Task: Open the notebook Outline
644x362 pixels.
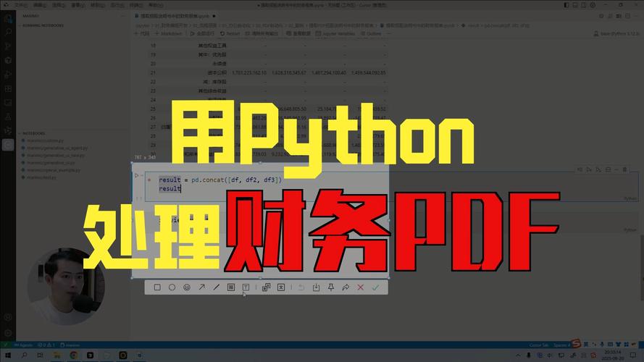Action: [x=371, y=33]
